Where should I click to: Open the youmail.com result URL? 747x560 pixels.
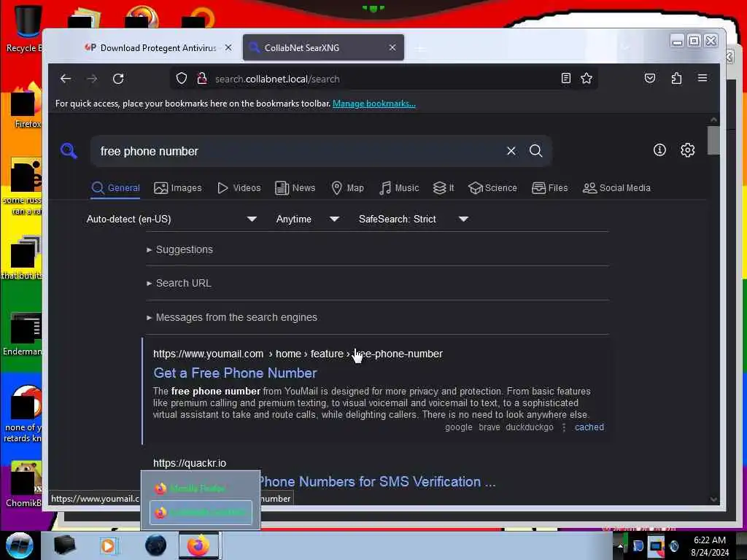click(x=298, y=354)
